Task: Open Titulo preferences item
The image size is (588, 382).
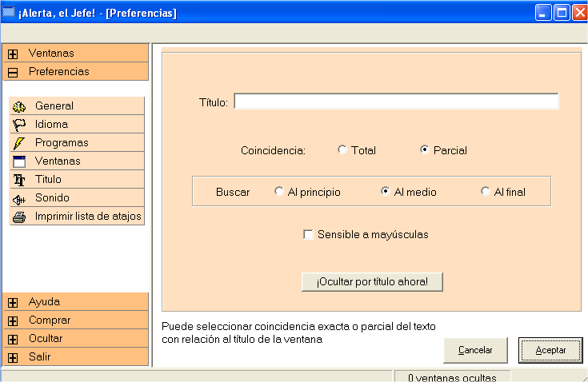Action: (77, 179)
